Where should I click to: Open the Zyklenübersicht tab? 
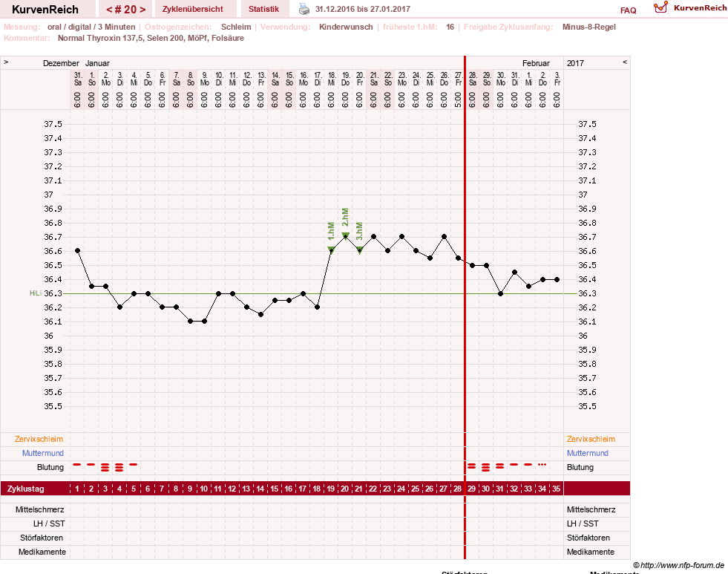coord(193,10)
